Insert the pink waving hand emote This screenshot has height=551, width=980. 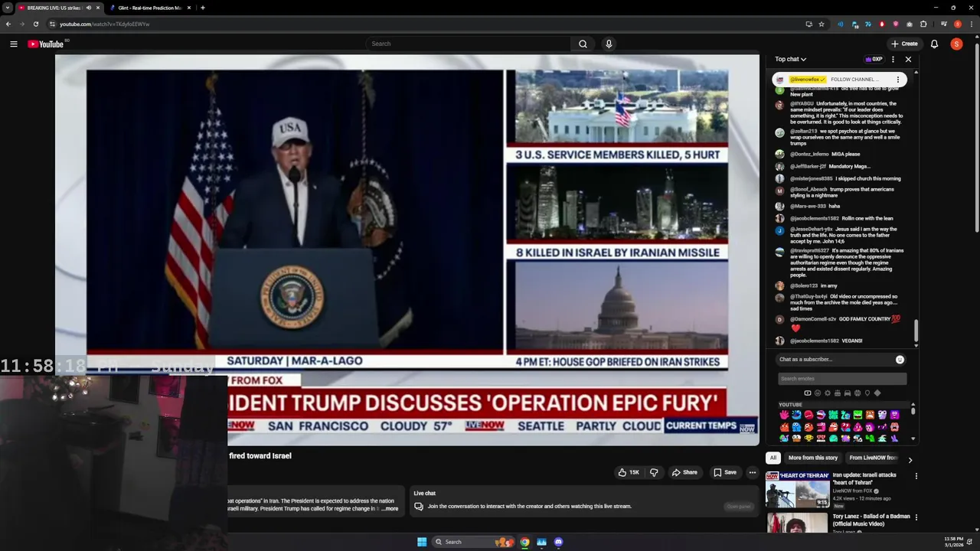pyautogui.click(x=784, y=415)
